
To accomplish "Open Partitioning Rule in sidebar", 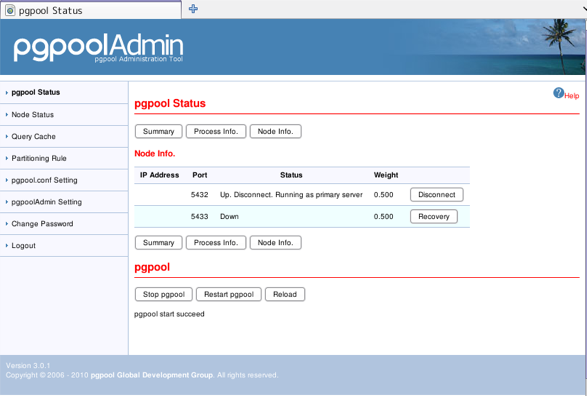I will (x=39, y=158).
